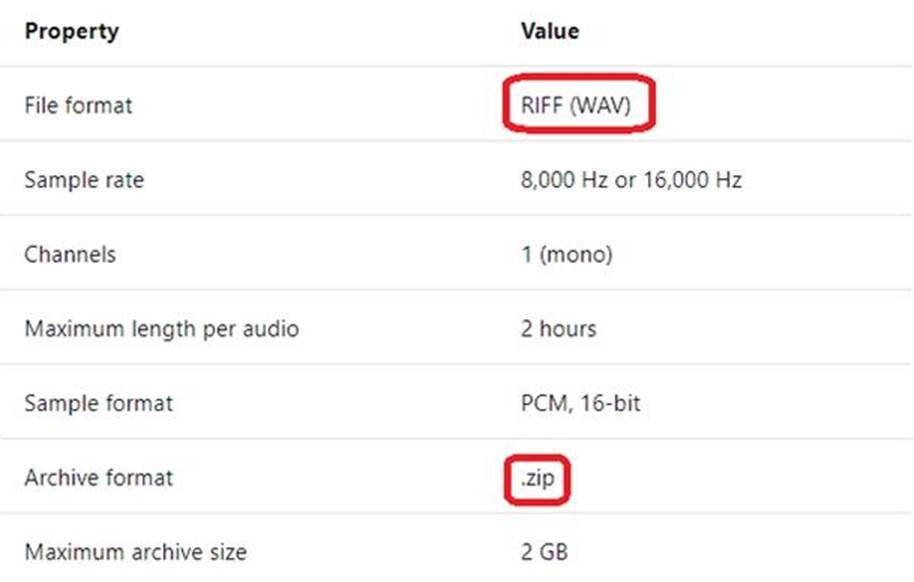Select the Maximum archive size label
Screen dimensions: 914x582
pyautogui.click(x=135, y=551)
